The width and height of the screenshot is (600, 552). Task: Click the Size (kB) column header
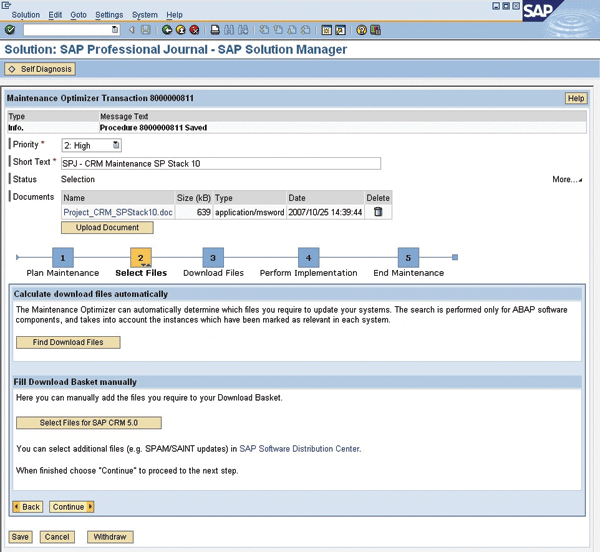coord(194,198)
